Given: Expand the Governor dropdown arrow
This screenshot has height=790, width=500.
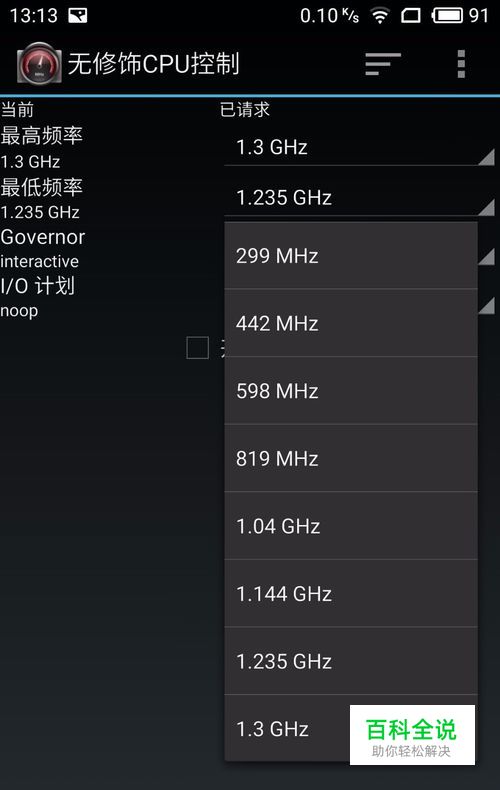Looking at the screenshot, I should pyautogui.click(x=486, y=256).
